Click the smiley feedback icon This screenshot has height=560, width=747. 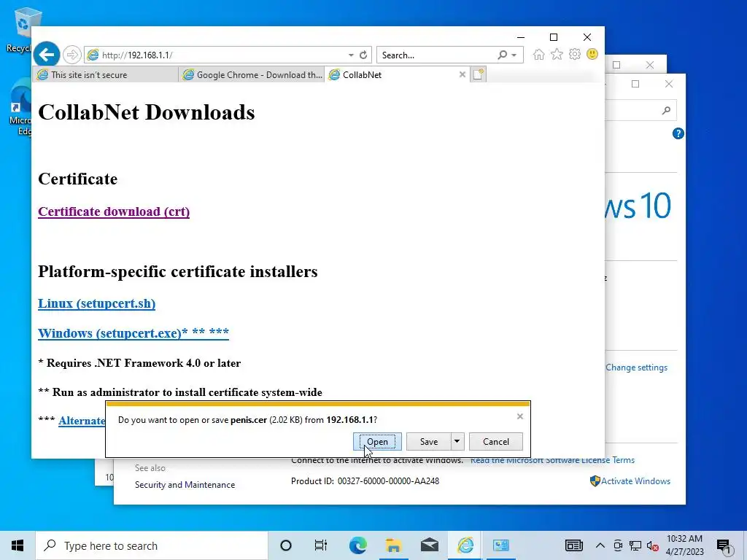pos(592,54)
